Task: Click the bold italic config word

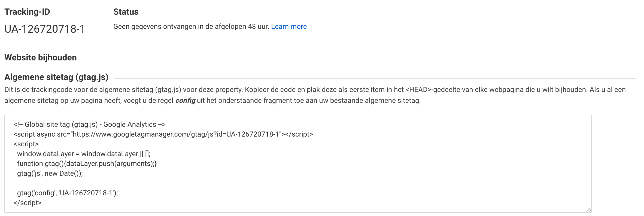Action: (x=185, y=101)
